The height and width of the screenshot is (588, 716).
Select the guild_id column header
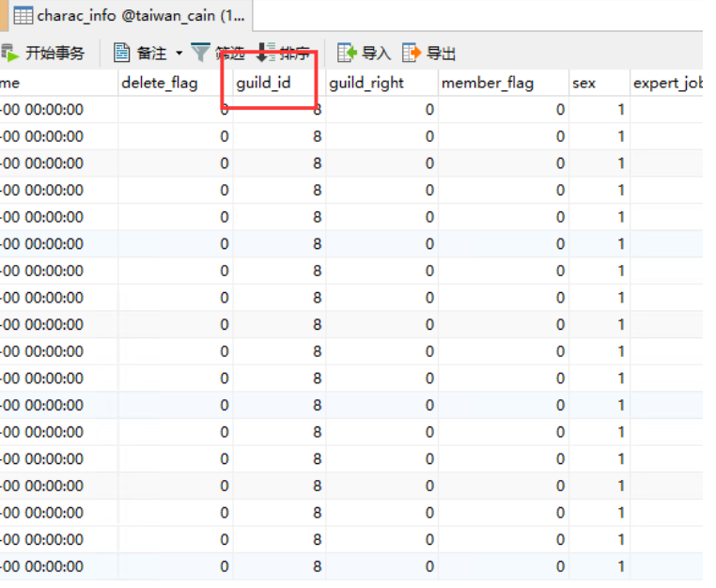(264, 83)
